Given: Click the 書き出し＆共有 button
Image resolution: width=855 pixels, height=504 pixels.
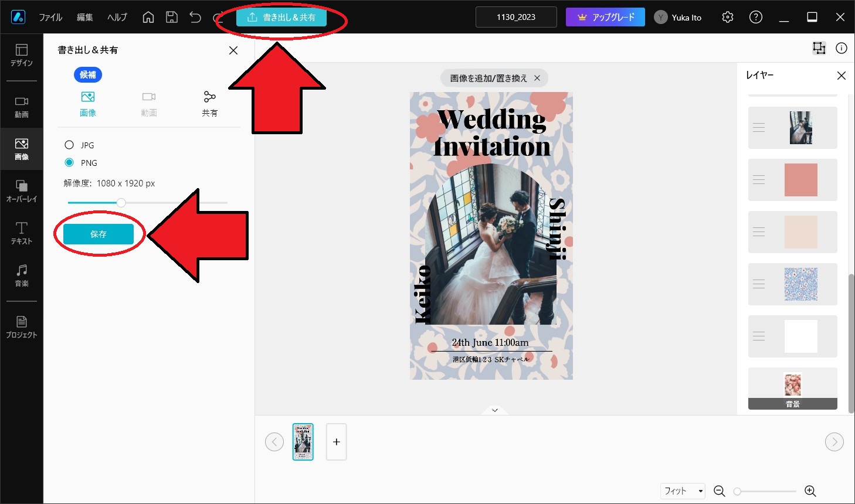Looking at the screenshot, I should point(281,17).
